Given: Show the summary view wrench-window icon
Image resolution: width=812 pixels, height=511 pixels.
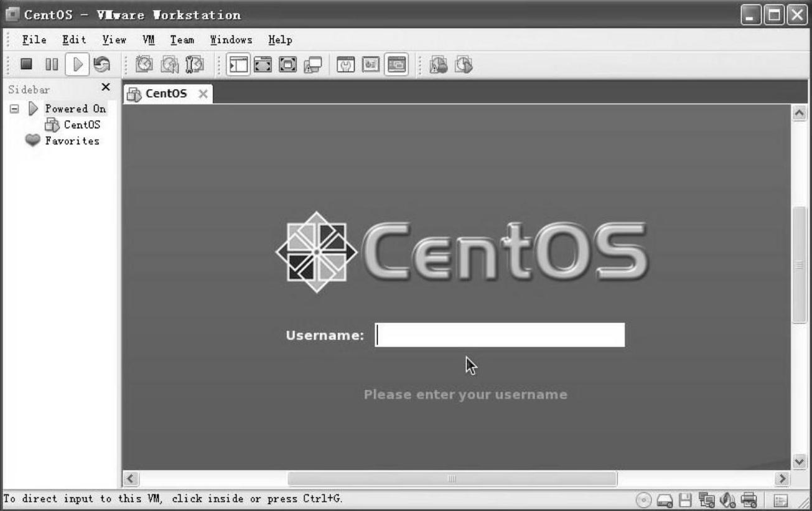Looking at the screenshot, I should pyautogui.click(x=345, y=64).
